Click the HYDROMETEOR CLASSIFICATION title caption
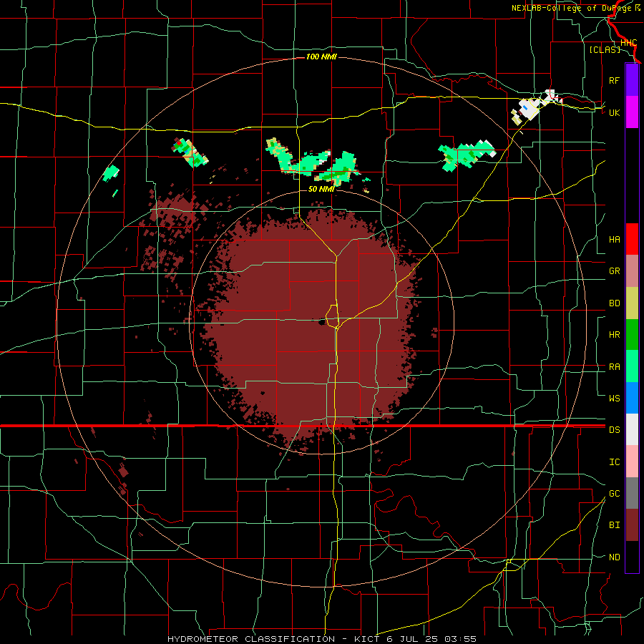This screenshot has height=644, width=644. [251, 639]
